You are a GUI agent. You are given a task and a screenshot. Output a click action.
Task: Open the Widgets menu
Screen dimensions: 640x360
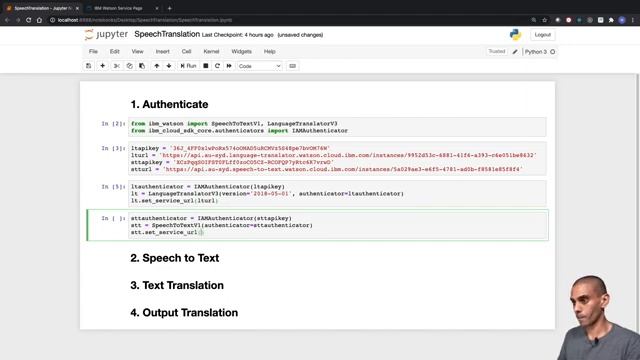(241, 51)
